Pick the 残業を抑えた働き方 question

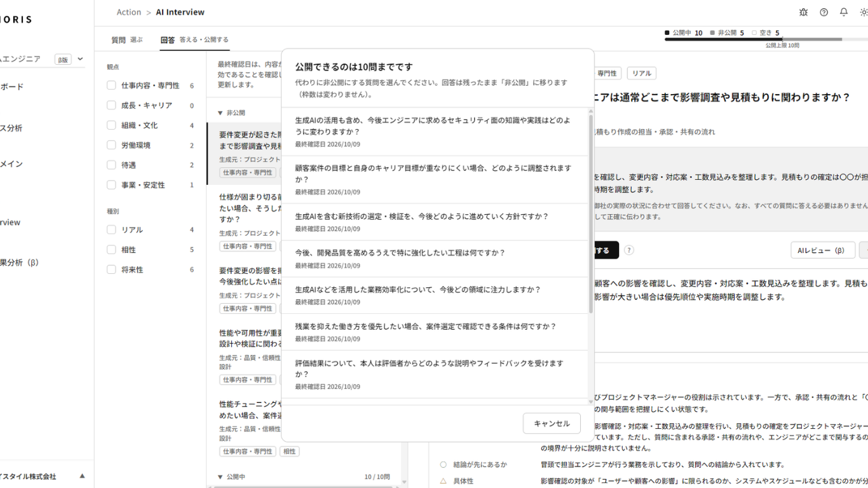pos(435,332)
